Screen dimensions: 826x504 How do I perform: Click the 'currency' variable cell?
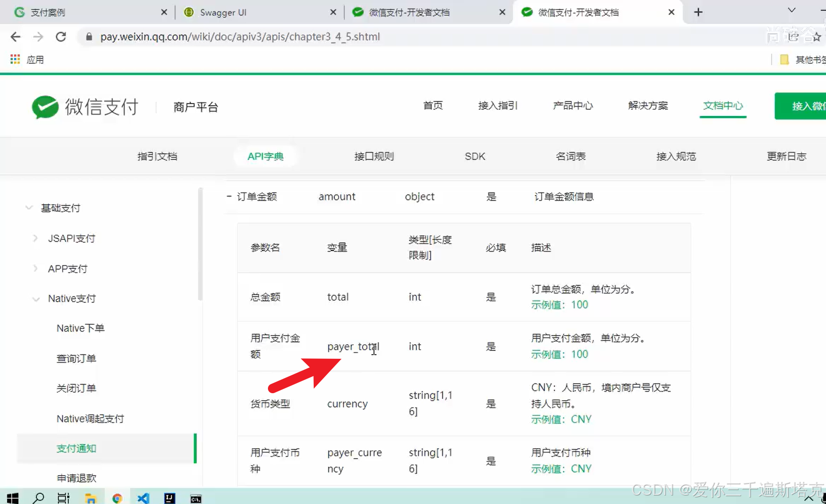point(347,404)
